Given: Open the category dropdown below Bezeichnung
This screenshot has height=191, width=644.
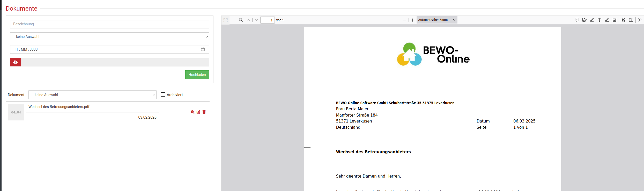Looking at the screenshot, I should (x=109, y=37).
